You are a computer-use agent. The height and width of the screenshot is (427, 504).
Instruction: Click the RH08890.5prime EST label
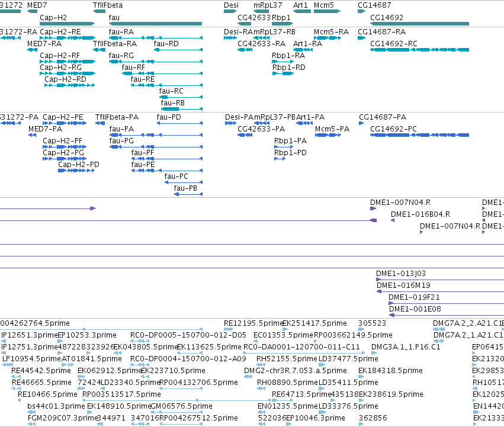[287, 383]
